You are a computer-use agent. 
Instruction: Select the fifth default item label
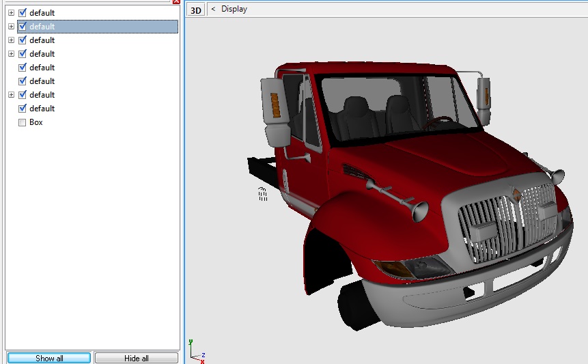42,68
